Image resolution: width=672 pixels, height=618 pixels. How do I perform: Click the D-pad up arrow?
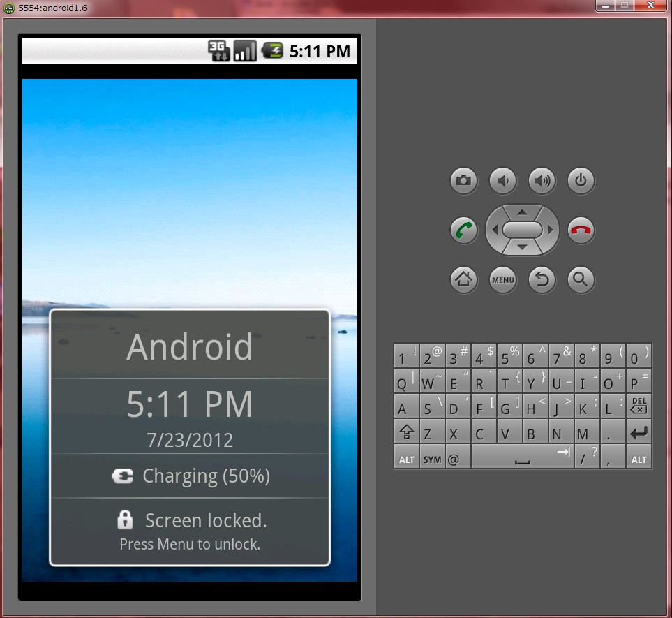point(522,212)
